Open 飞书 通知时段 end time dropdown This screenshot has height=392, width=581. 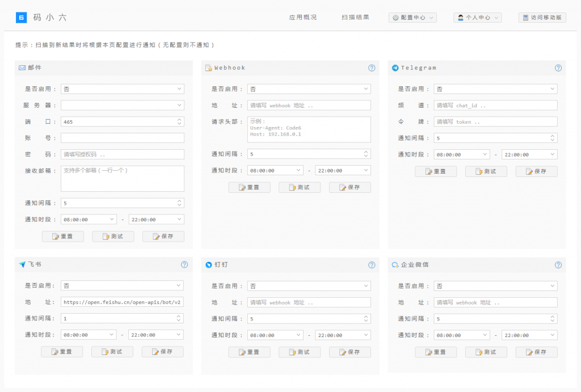[155, 335]
